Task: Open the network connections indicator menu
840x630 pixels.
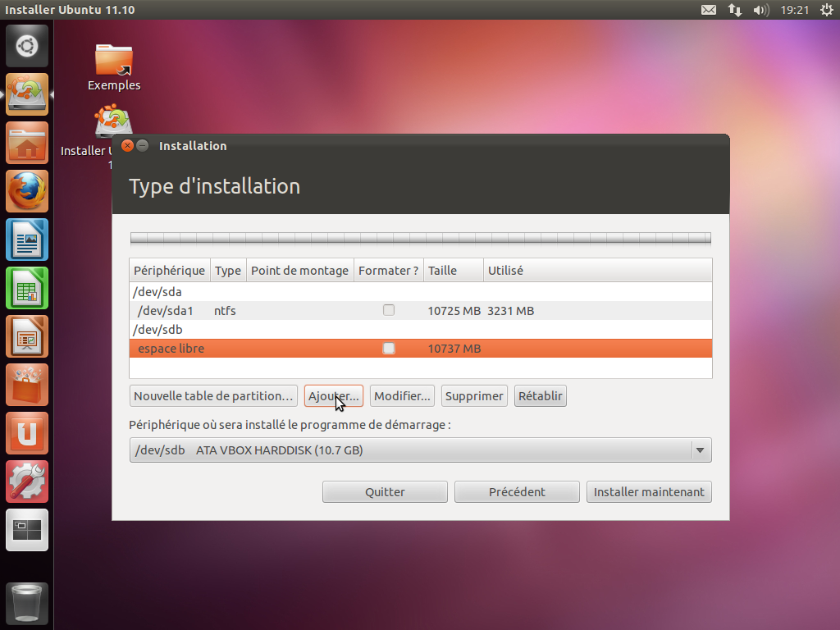Action: [x=735, y=10]
